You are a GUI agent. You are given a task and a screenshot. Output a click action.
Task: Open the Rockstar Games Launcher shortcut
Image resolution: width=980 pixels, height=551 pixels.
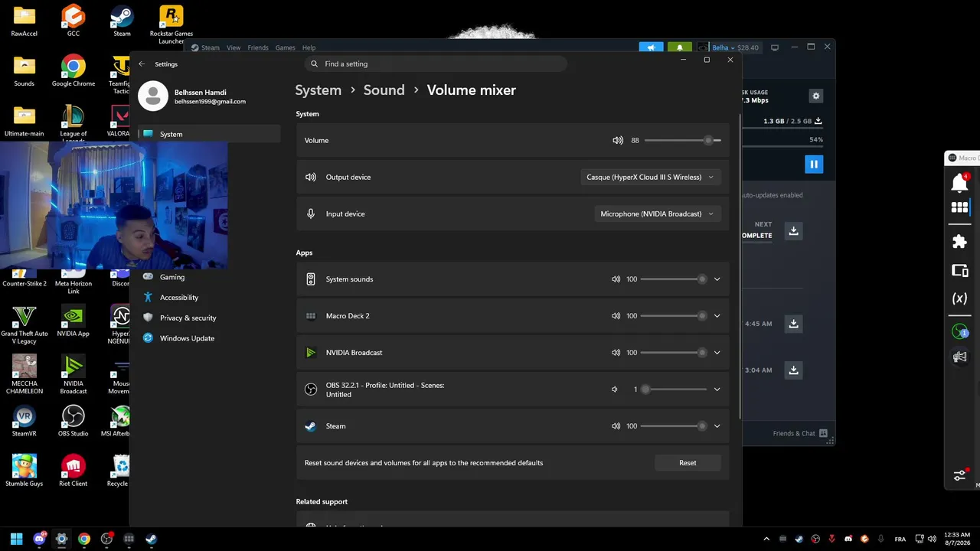pyautogui.click(x=171, y=24)
